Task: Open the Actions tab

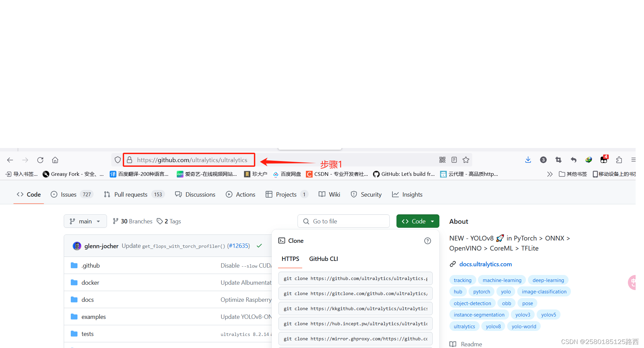Action: click(x=240, y=195)
